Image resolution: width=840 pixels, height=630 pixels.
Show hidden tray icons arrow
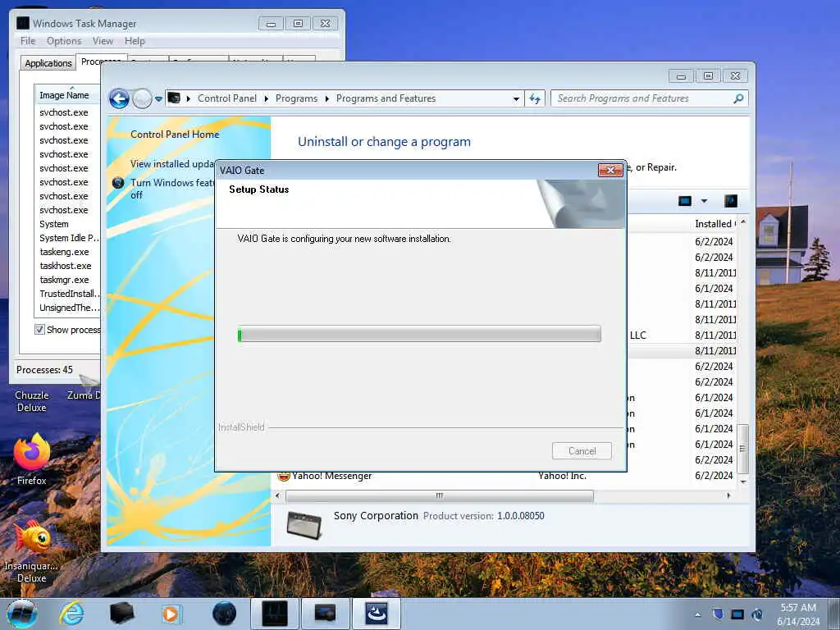pos(697,614)
